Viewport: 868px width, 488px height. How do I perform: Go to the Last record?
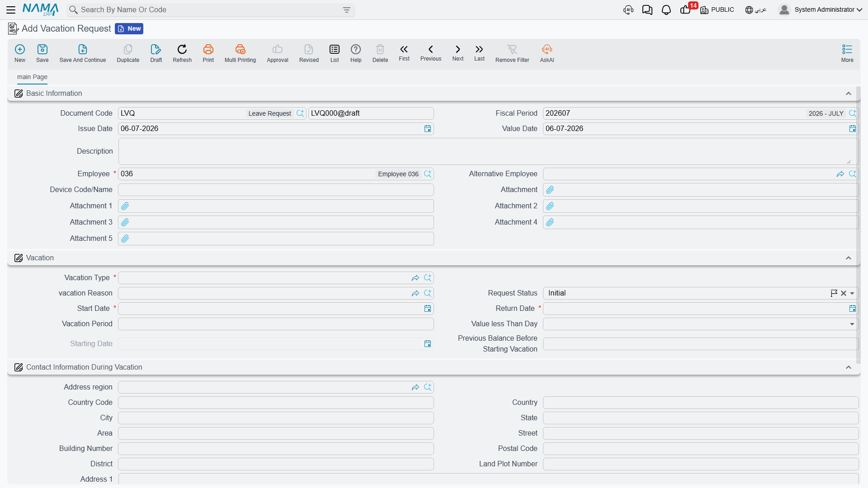click(479, 53)
